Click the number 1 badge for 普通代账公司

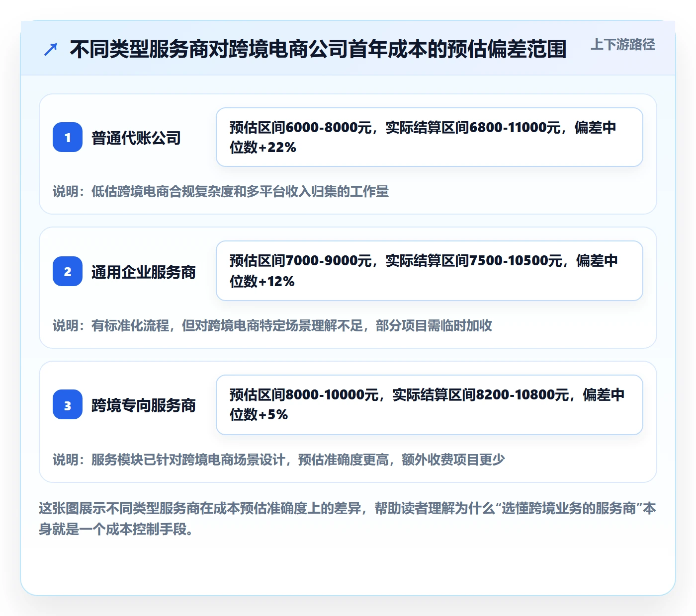(68, 137)
